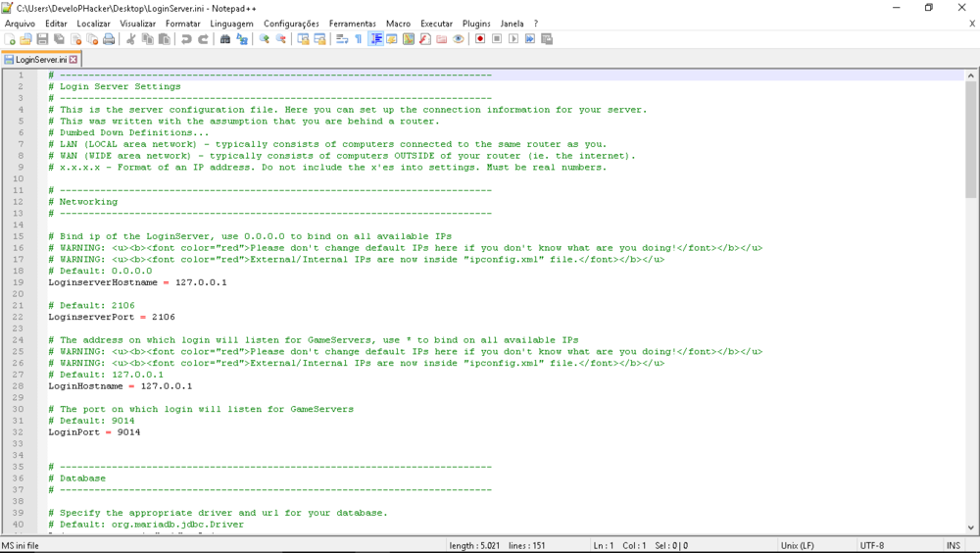Image resolution: width=980 pixels, height=553 pixels.
Task: Open the Configurações menu
Action: click(291, 24)
